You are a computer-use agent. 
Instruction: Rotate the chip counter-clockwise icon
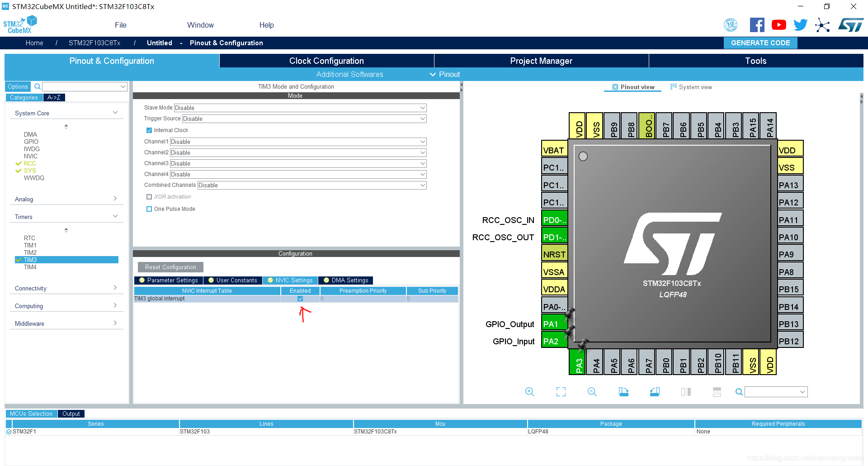point(655,392)
